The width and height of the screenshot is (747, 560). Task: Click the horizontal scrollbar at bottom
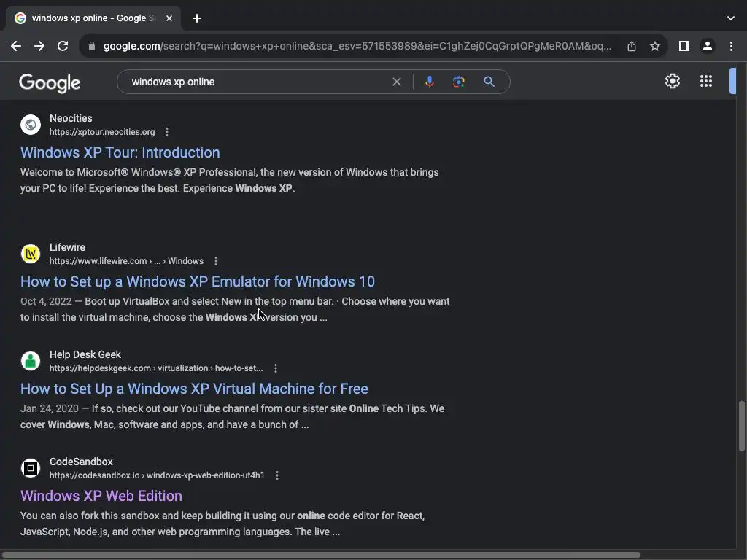[320, 555]
